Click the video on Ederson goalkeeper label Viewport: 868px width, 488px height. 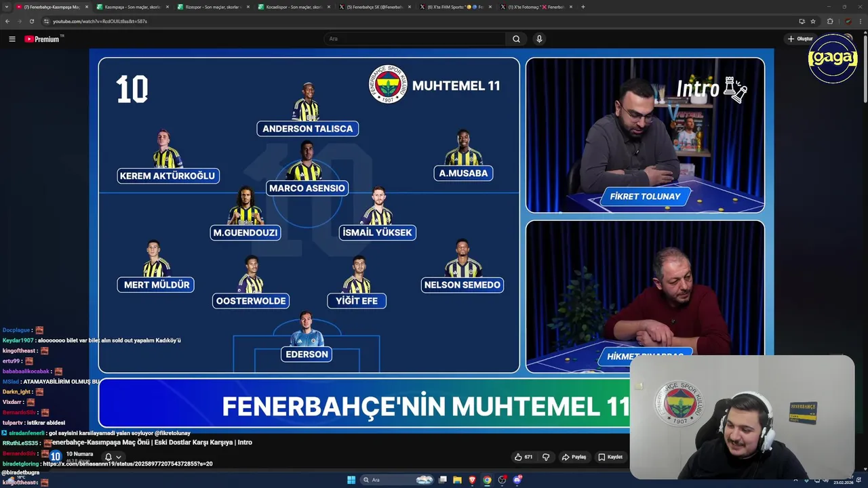pos(307,354)
